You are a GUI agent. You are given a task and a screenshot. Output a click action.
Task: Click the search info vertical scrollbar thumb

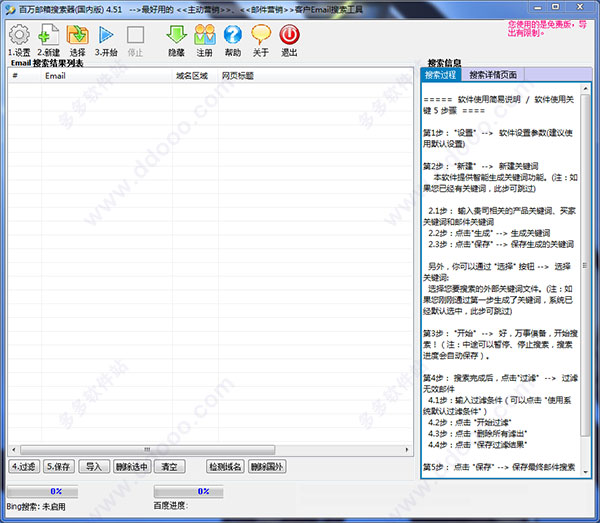[585, 265]
